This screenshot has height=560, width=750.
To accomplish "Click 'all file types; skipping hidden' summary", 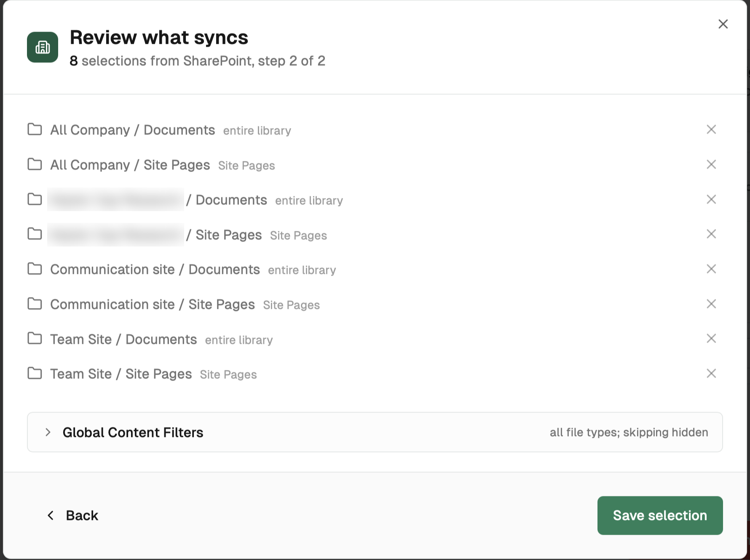I will point(629,432).
